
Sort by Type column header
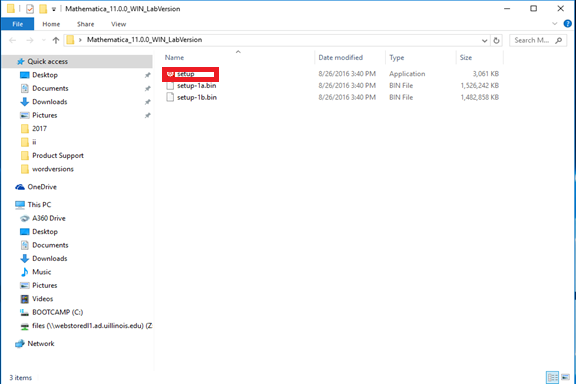397,57
